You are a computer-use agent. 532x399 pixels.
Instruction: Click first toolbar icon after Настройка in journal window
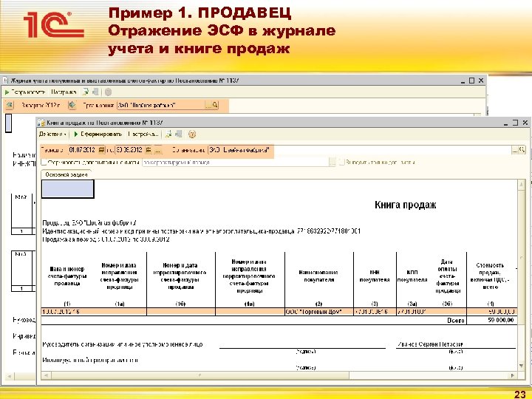[x=86, y=92]
